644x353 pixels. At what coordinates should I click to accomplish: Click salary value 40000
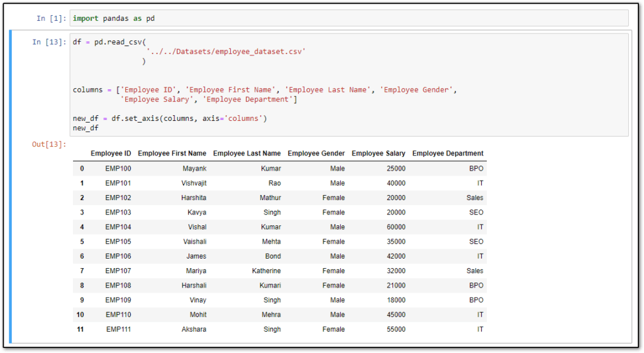(x=396, y=183)
